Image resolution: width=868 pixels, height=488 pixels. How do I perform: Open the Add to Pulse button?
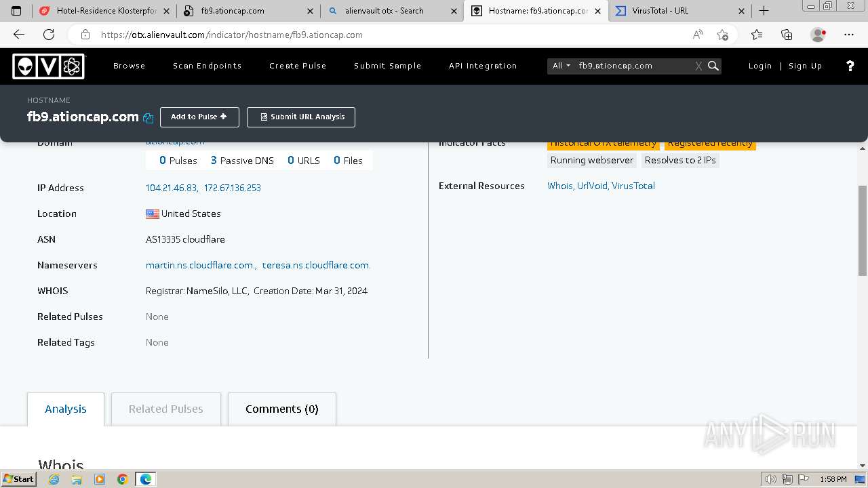pos(199,117)
